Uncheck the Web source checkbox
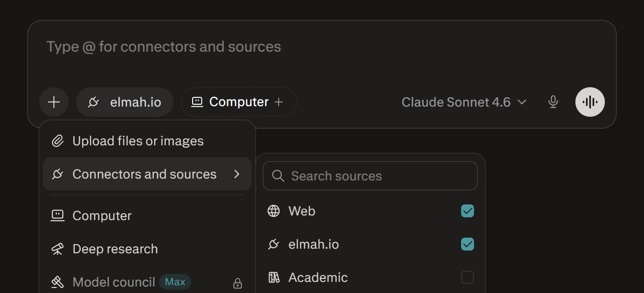 467,211
